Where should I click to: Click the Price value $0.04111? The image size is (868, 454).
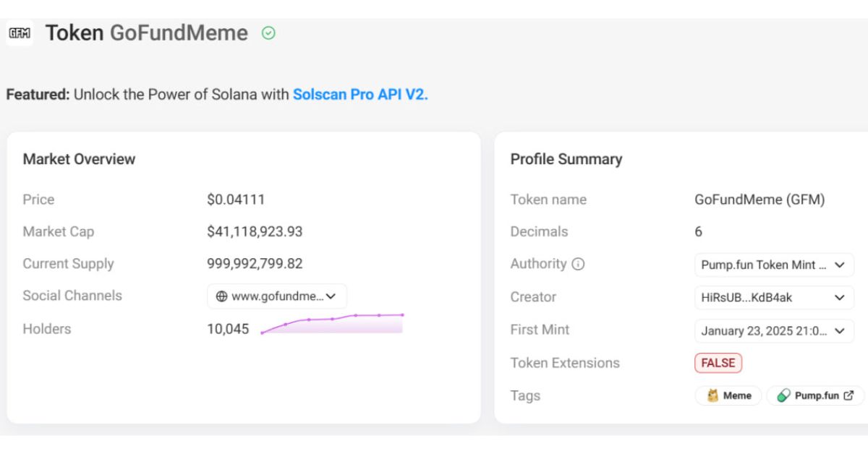click(x=236, y=200)
